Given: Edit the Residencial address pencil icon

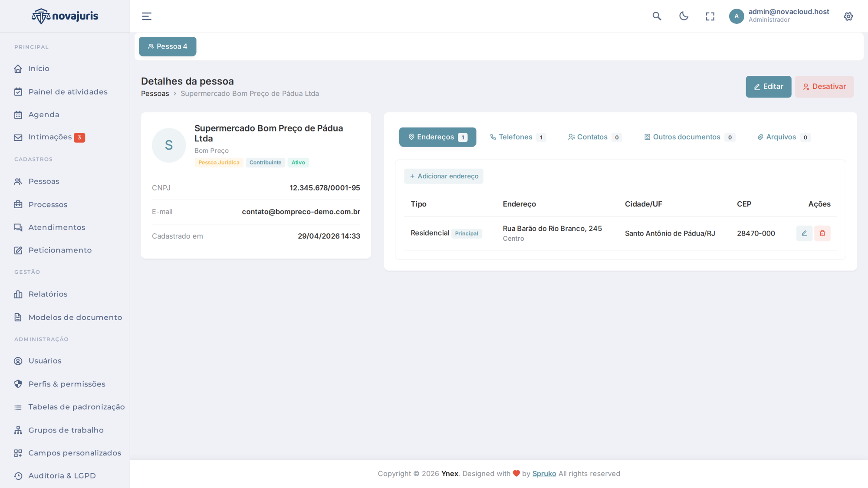Looking at the screenshot, I should tap(804, 233).
